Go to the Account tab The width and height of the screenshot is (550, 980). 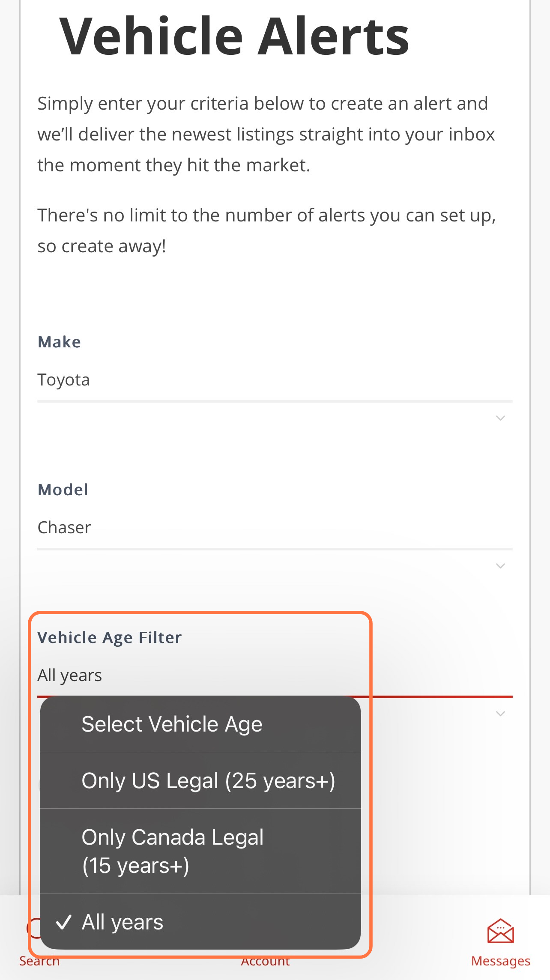point(265,962)
